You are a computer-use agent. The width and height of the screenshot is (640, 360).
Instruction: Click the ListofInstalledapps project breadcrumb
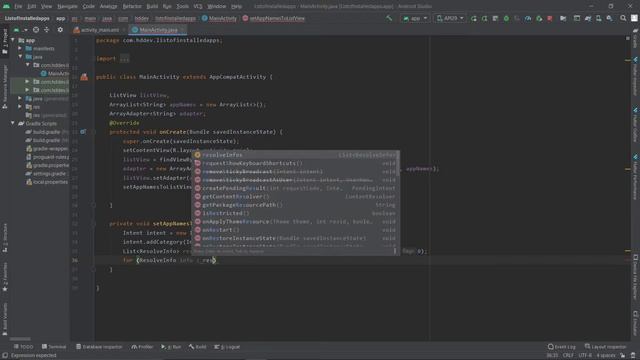click(27, 18)
